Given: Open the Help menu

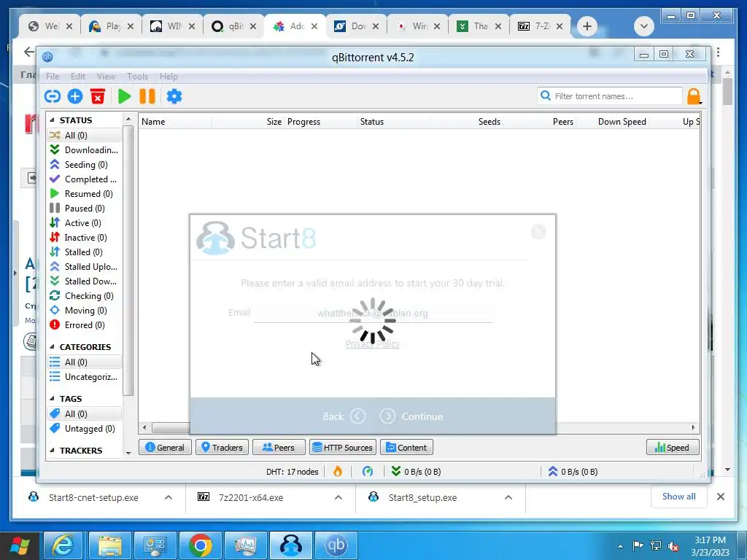Looking at the screenshot, I should (x=169, y=76).
